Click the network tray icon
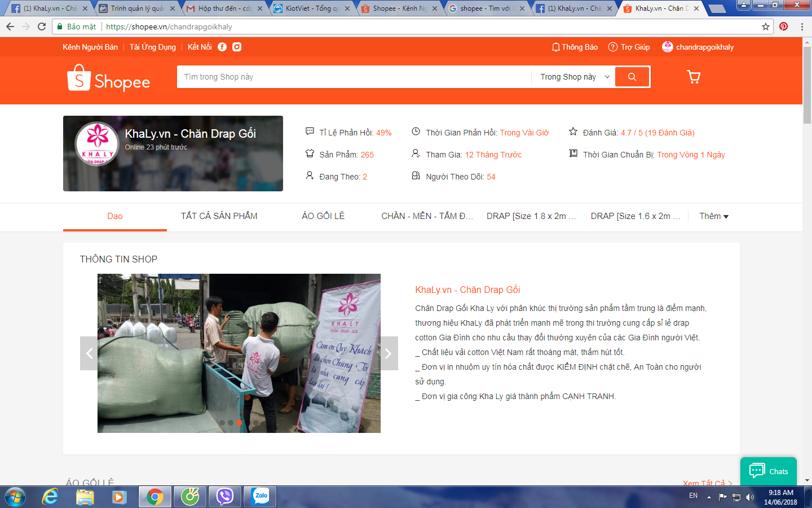 (x=736, y=497)
